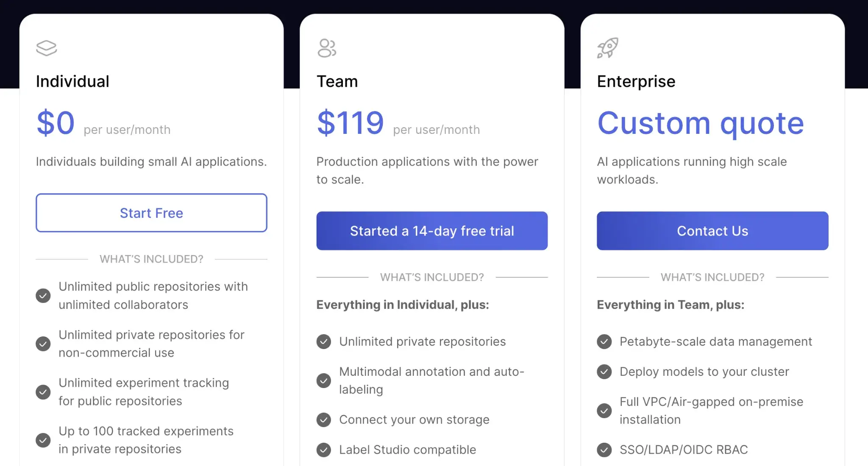The width and height of the screenshot is (868, 466).
Task: Click checkmark beside Unlimited public repositories
Action: (x=43, y=296)
